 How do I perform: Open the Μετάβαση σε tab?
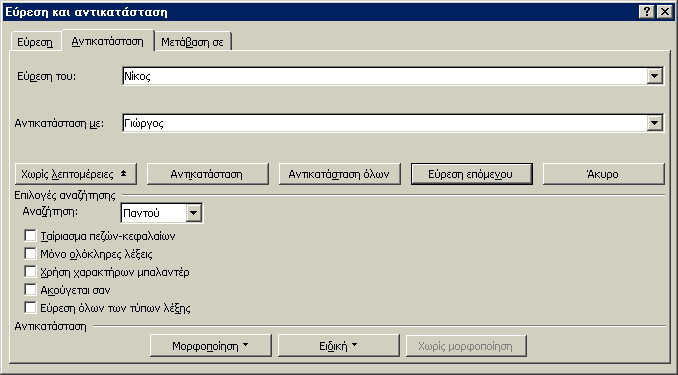[192, 42]
